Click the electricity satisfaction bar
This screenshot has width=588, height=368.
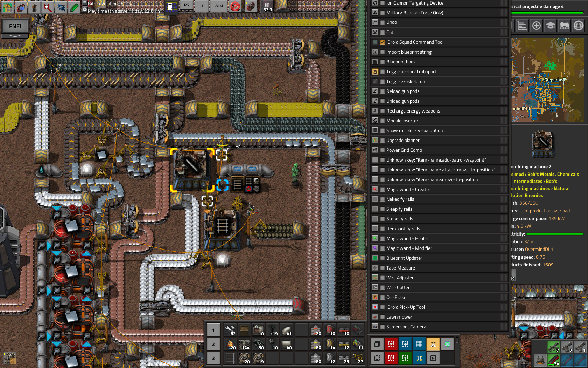click(555, 234)
